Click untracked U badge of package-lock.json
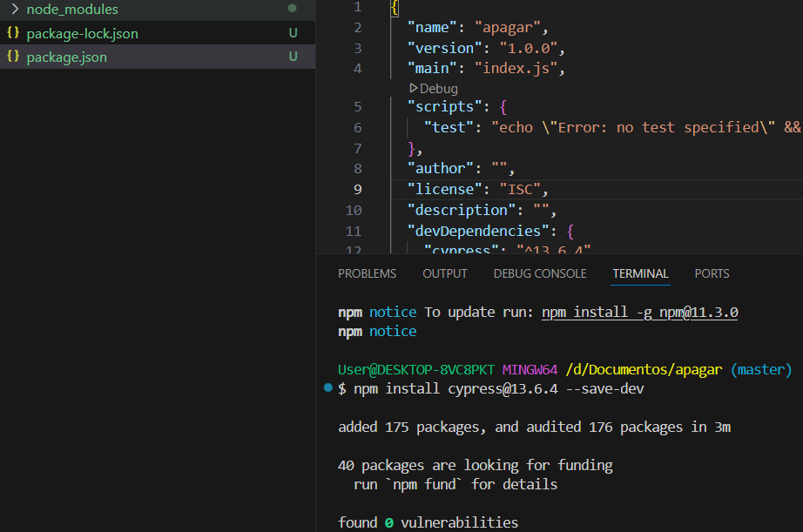The width and height of the screenshot is (803, 532). point(293,33)
